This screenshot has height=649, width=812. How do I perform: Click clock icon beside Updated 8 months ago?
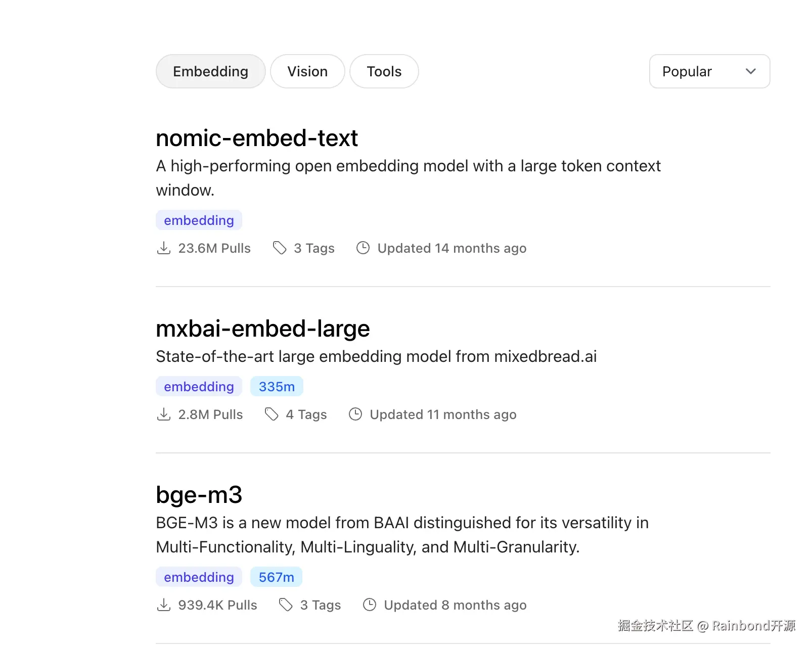click(x=370, y=605)
